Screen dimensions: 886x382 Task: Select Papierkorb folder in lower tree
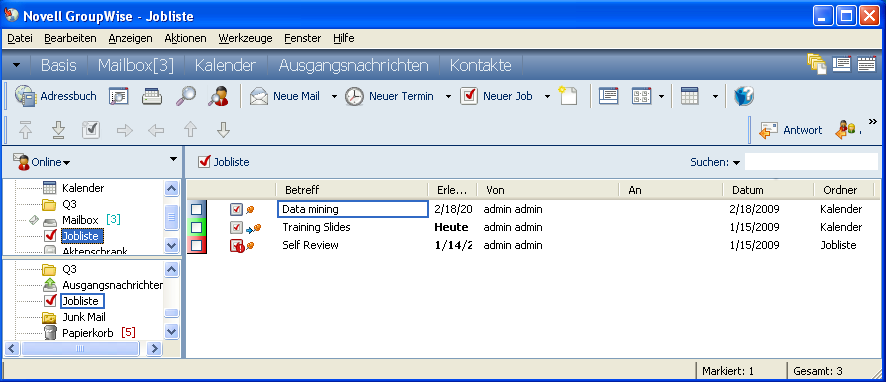88,333
